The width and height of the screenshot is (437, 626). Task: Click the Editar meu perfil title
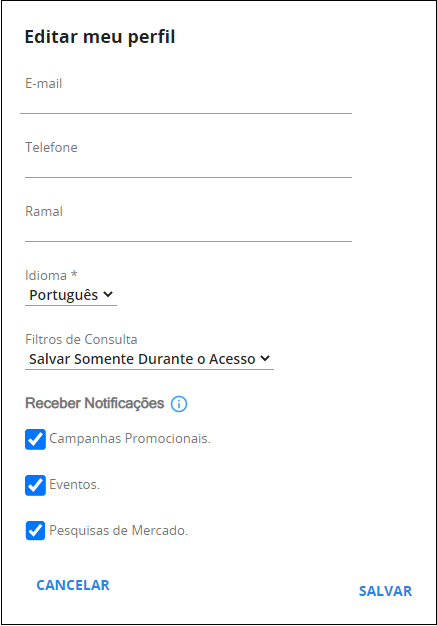click(100, 37)
